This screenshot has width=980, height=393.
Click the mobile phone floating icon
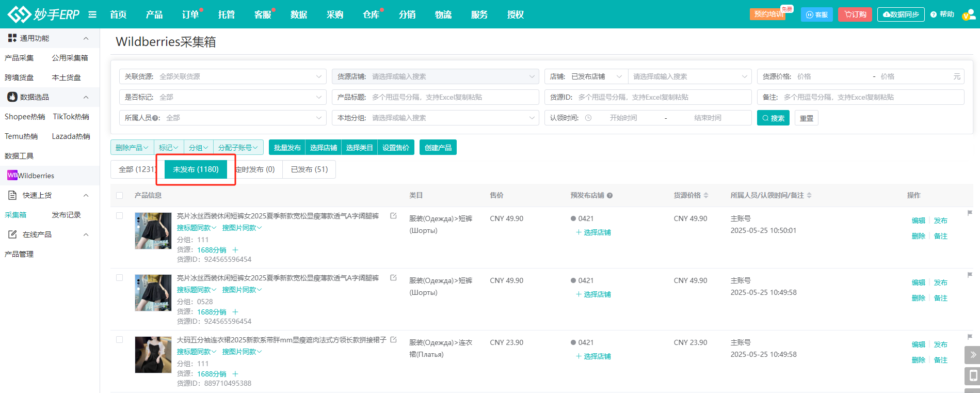tap(972, 376)
